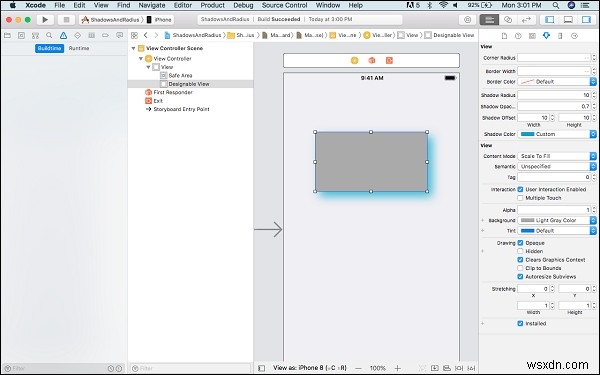Open the Border Color dropdown
Screen dimensions: 600x375
click(557, 82)
